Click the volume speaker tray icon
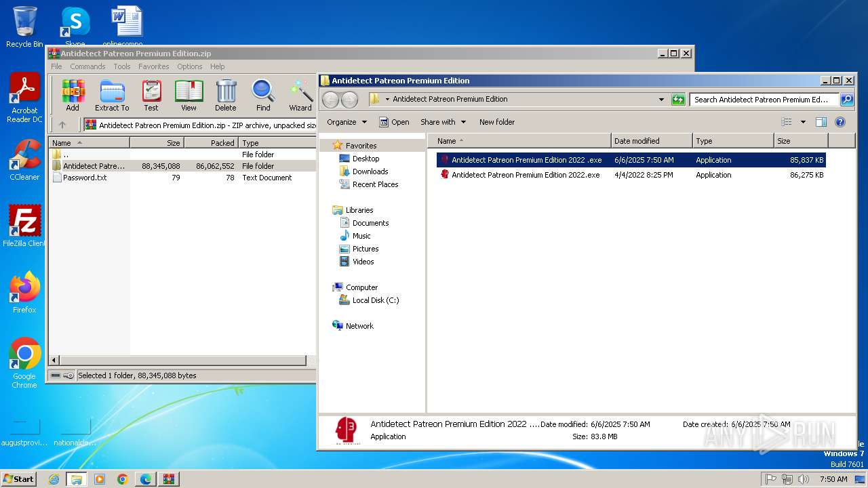Screen dimensions: 868x488 click(x=804, y=479)
